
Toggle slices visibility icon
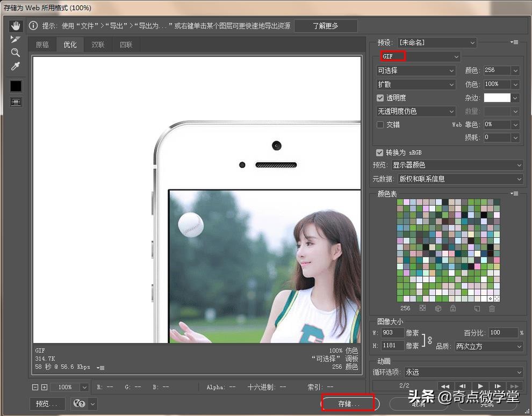(x=16, y=101)
